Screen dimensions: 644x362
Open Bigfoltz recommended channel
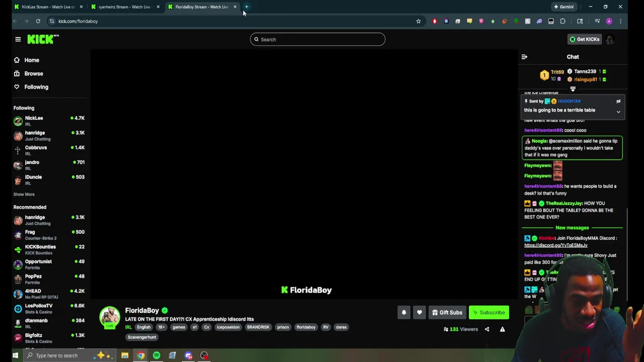pyautogui.click(x=49, y=338)
